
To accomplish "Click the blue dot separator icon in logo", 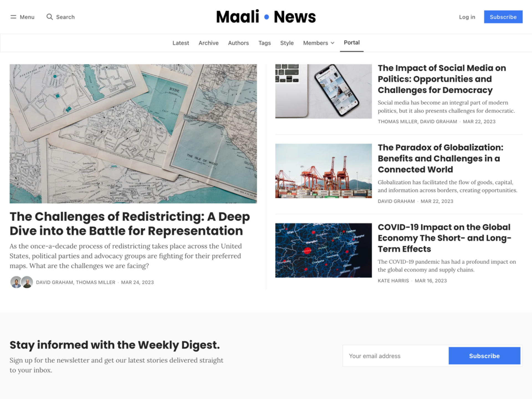I will (267, 17).
